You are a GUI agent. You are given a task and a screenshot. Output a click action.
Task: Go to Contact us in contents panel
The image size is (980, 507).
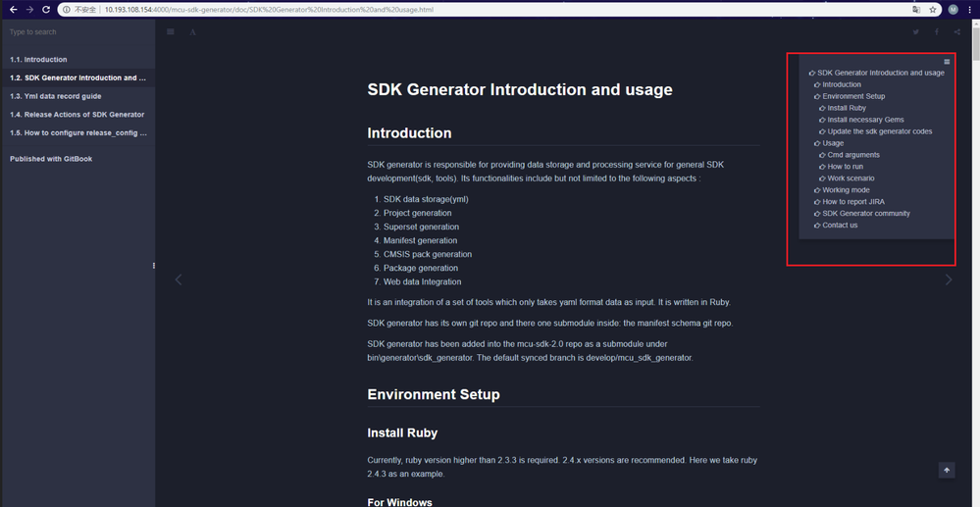[x=840, y=226]
